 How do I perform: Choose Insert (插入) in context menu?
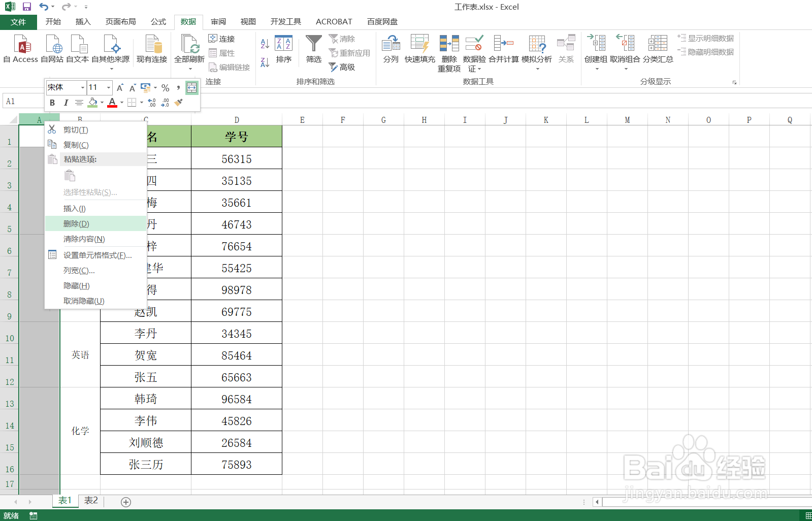96,208
